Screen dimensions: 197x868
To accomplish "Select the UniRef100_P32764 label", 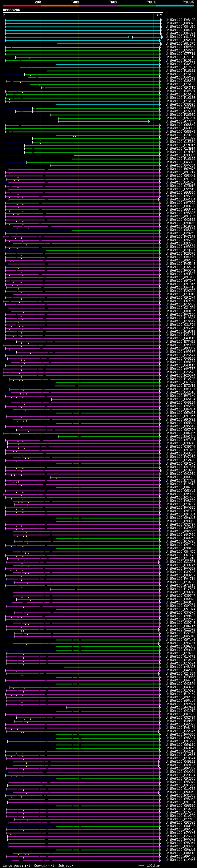I will [180, 267].
